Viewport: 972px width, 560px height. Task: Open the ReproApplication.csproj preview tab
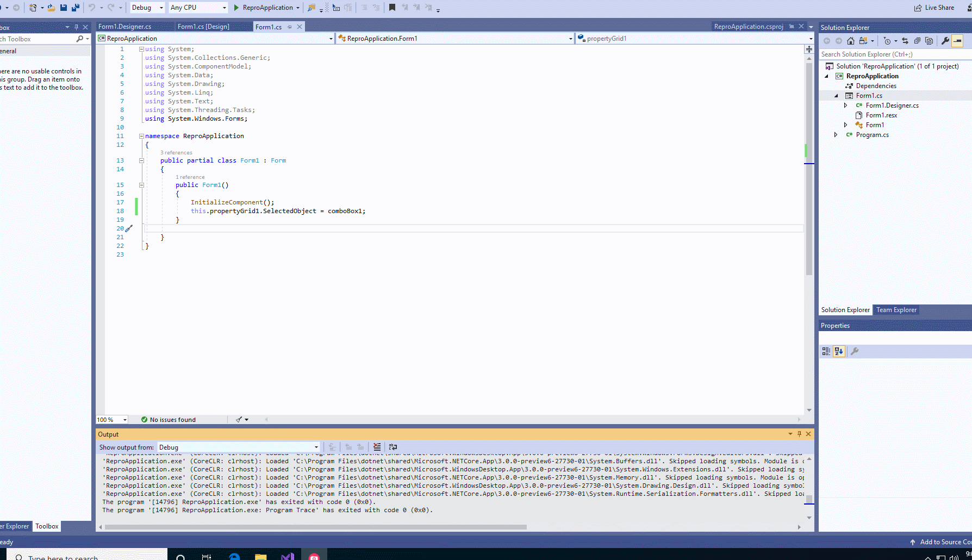click(749, 27)
